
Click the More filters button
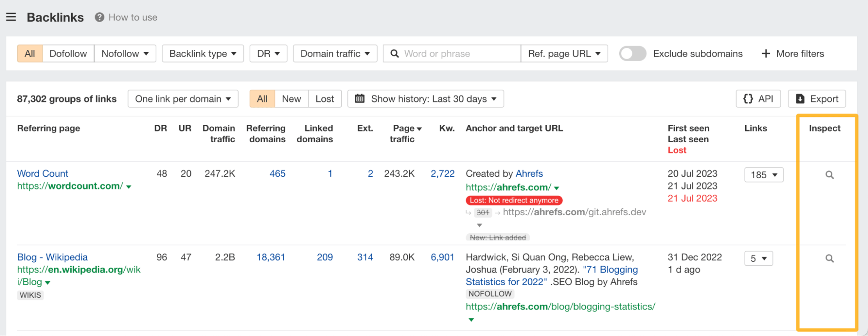[x=793, y=53]
